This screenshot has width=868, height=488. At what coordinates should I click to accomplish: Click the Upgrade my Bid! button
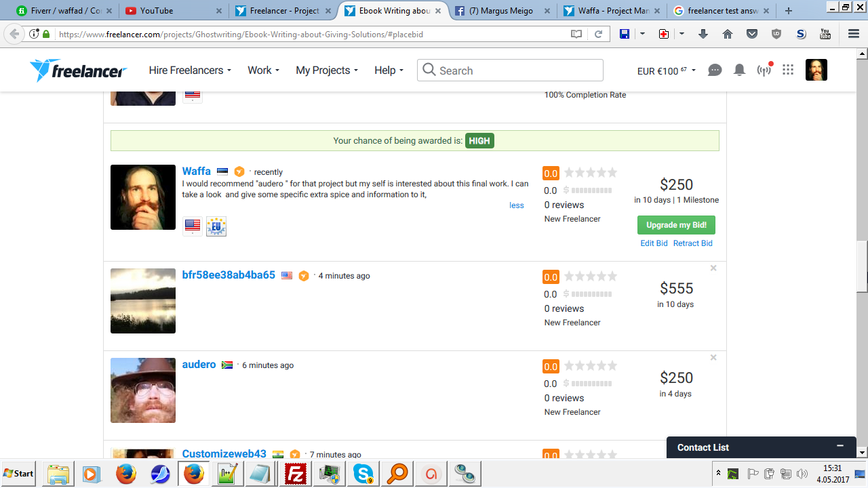click(676, 225)
